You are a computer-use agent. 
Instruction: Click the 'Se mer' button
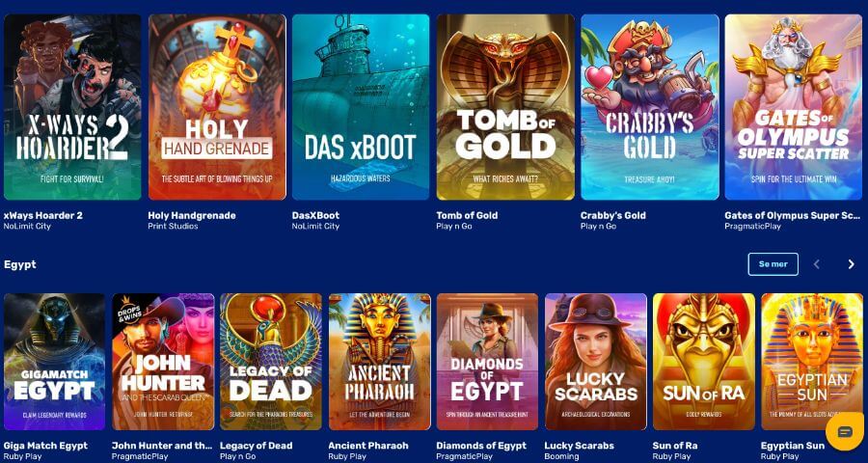[773, 264]
